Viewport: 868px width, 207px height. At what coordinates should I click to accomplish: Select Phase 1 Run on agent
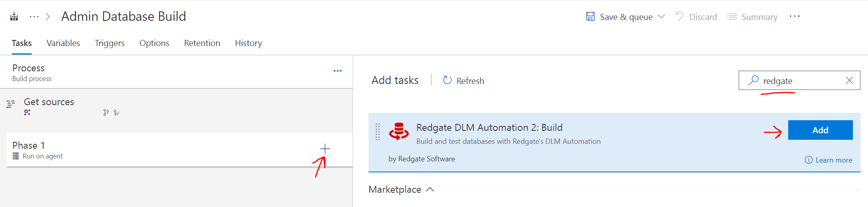point(180,150)
